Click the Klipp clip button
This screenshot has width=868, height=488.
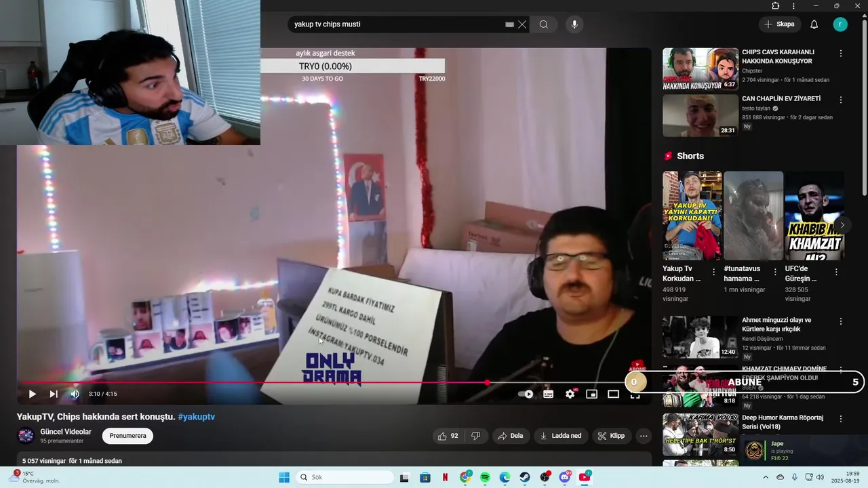pos(611,436)
